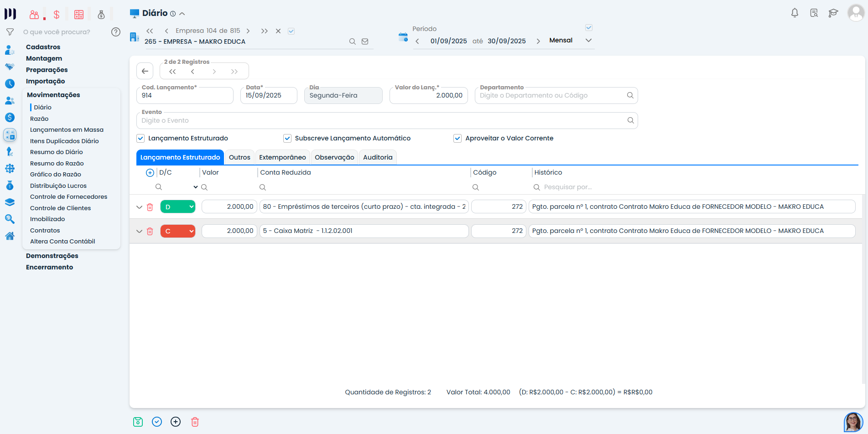Uncheck Lançamento Estruturado checkbox
Image resolution: width=868 pixels, height=434 pixels.
[x=141, y=138]
